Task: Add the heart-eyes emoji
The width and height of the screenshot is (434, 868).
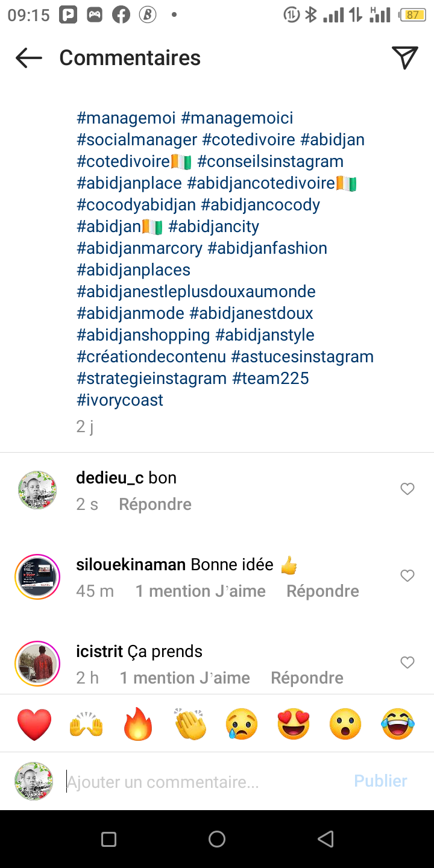Action: [294, 724]
